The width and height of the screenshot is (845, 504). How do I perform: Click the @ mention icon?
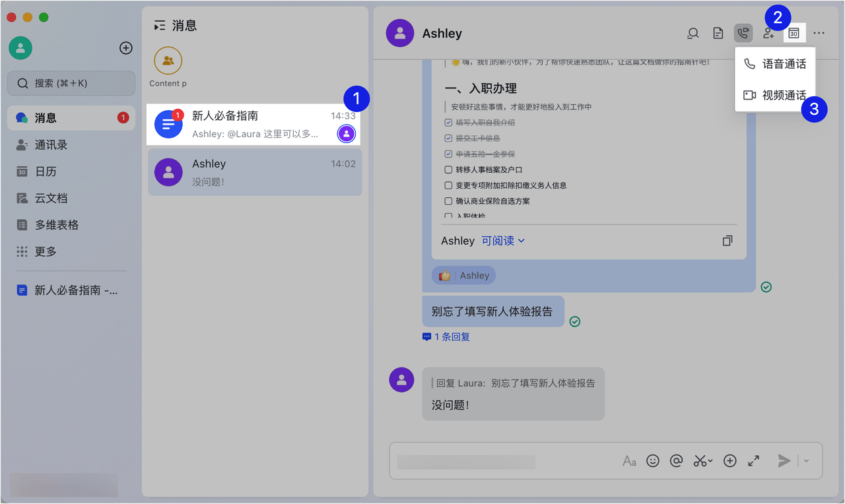(x=676, y=461)
